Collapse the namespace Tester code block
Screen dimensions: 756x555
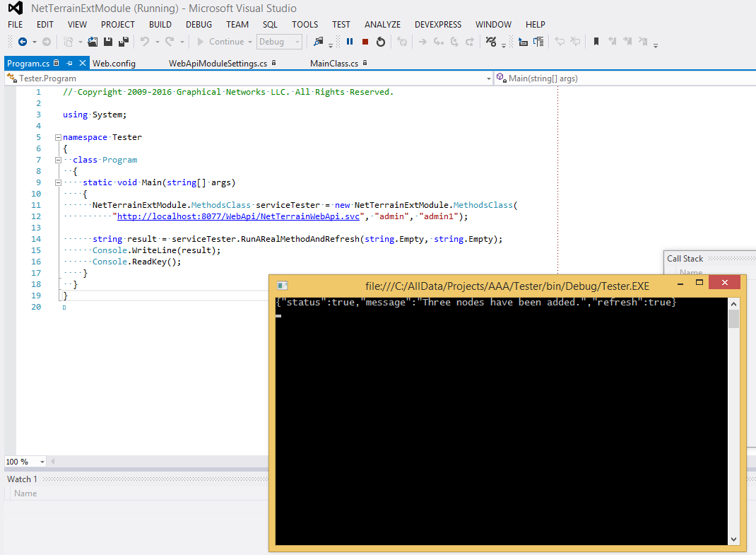point(58,137)
